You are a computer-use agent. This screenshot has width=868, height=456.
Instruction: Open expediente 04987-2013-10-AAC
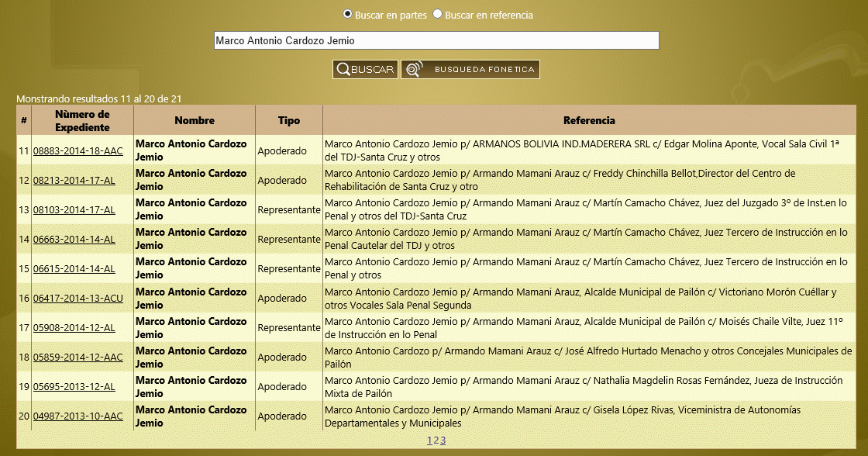[77, 416]
